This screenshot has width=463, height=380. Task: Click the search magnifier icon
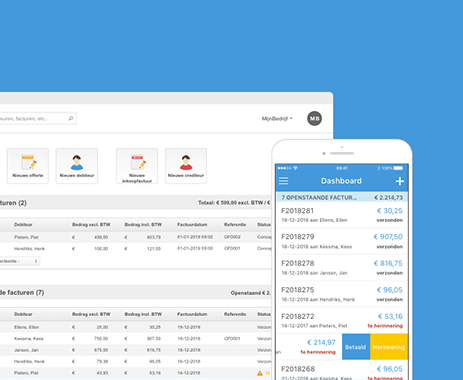coord(71,118)
